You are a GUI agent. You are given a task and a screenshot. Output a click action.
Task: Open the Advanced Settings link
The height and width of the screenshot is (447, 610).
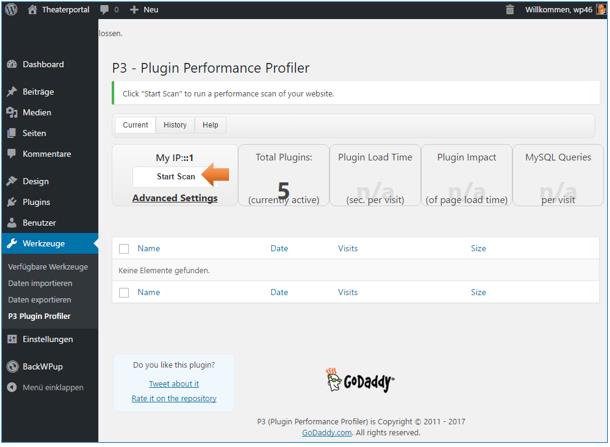(175, 198)
